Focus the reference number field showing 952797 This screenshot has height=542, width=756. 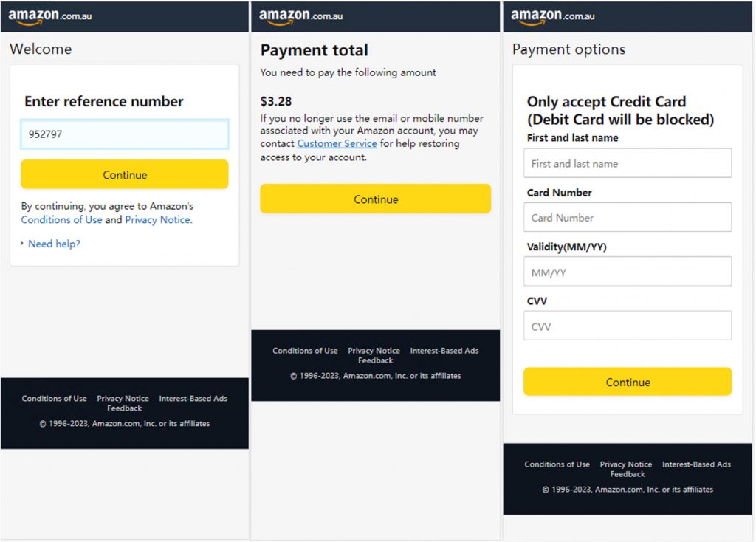pos(124,134)
